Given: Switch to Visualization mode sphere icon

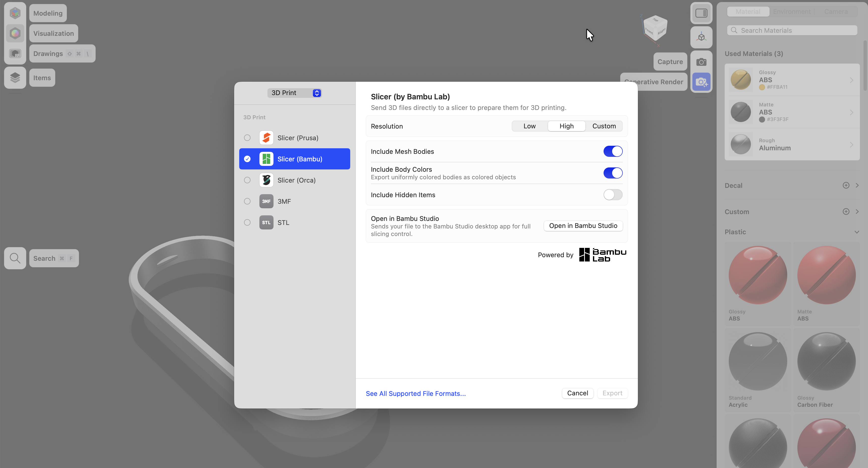Looking at the screenshot, I should click(15, 33).
